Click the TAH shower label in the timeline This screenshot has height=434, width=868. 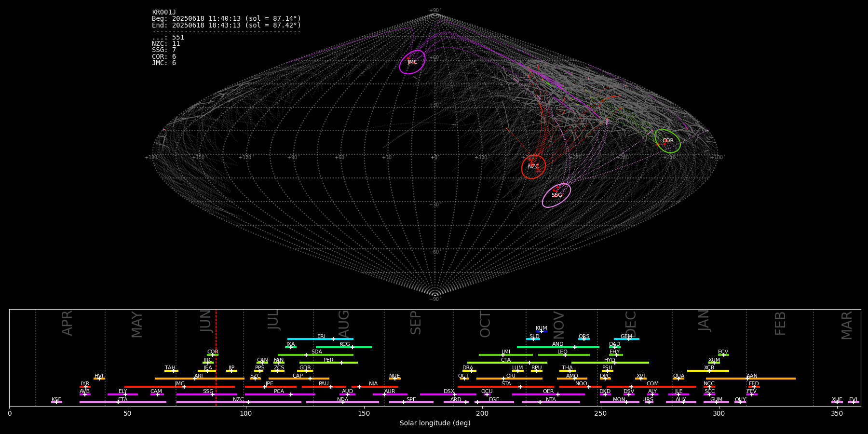coord(170,368)
